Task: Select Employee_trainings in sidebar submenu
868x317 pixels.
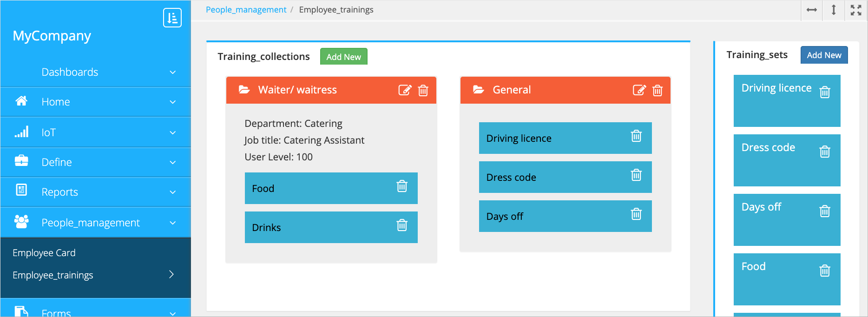Action: [x=53, y=275]
